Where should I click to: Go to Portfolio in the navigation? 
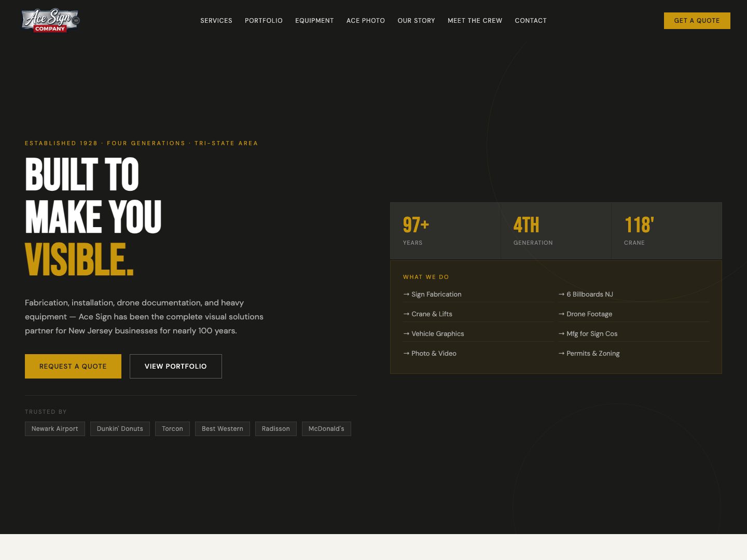tap(264, 21)
